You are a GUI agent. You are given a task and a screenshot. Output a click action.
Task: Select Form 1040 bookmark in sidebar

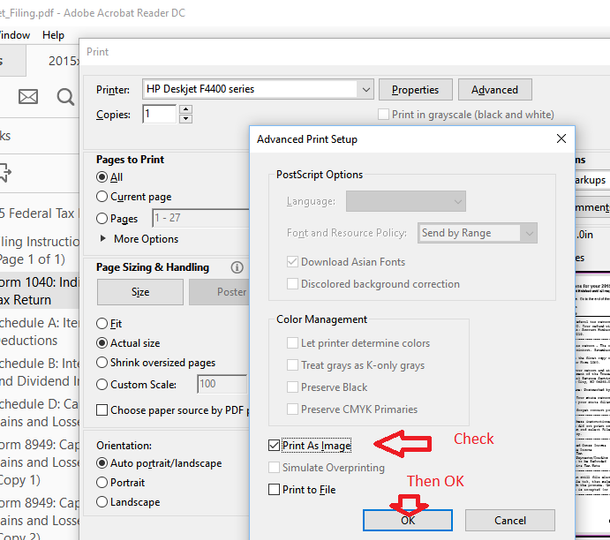pyautogui.click(x=39, y=291)
